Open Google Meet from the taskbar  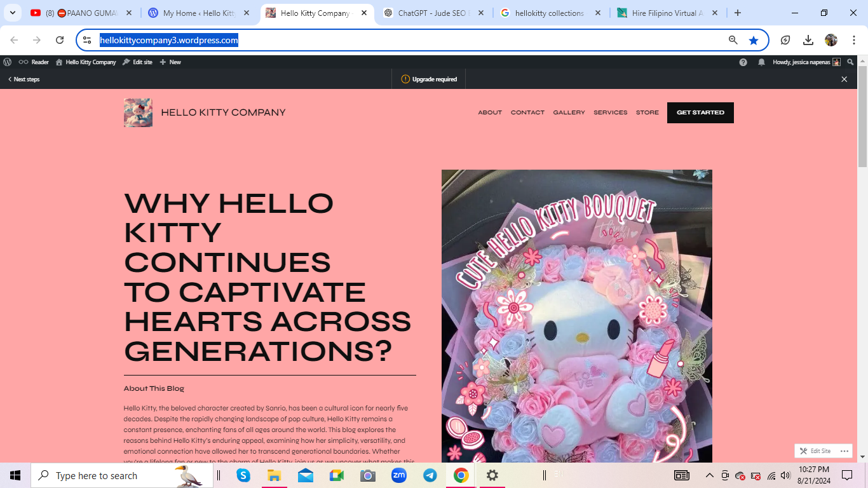click(336, 475)
